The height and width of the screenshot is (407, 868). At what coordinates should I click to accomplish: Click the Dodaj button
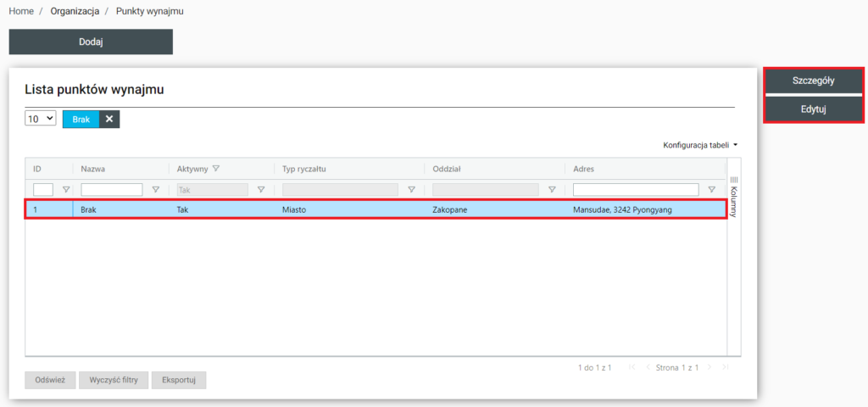(91, 42)
